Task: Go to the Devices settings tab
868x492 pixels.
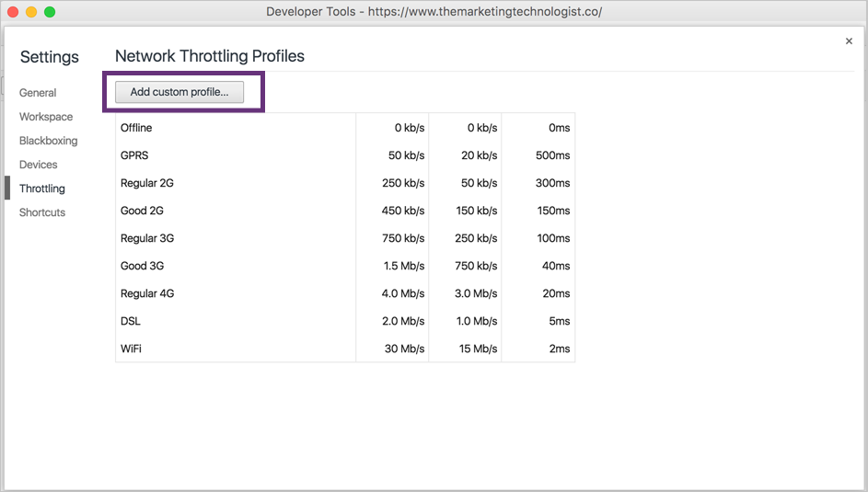Action: [x=38, y=165]
